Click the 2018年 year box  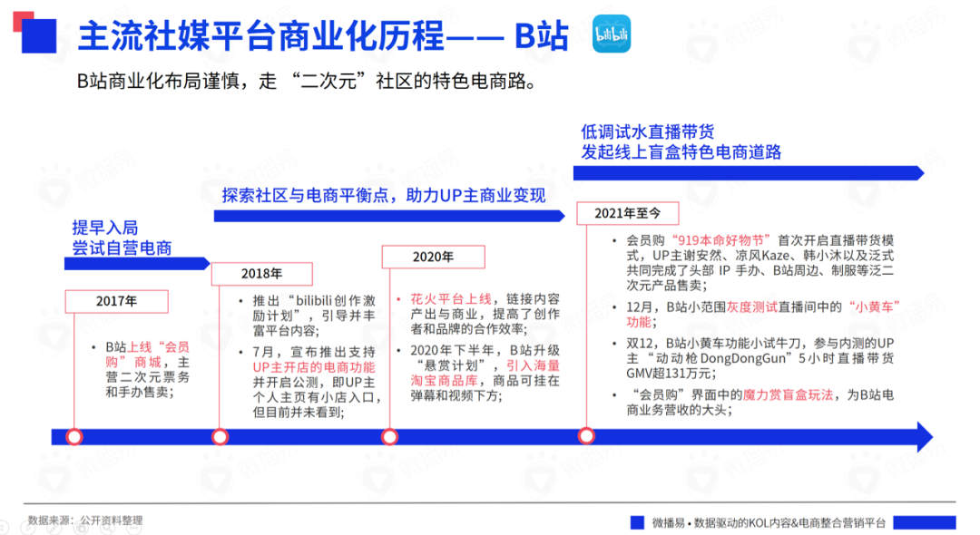coord(261,273)
